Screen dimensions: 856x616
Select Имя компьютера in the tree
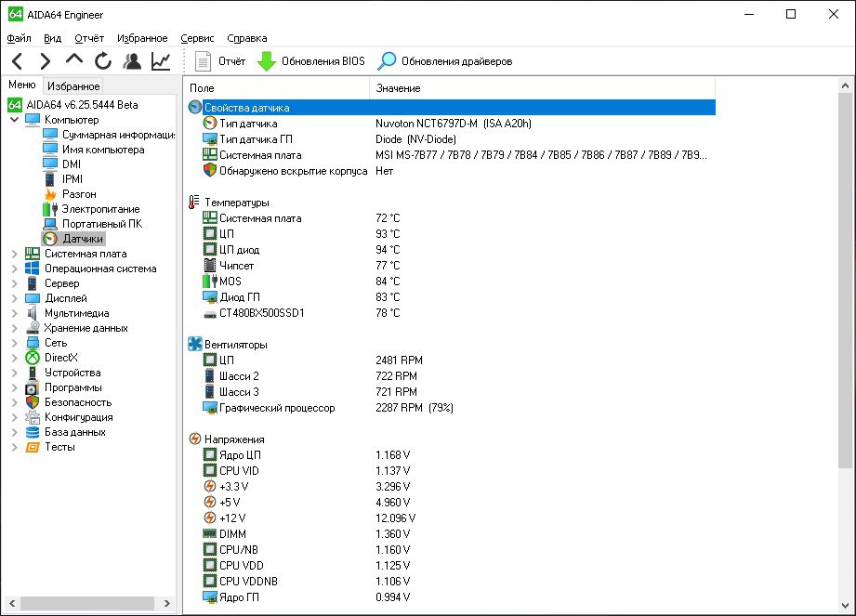[x=94, y=150]
